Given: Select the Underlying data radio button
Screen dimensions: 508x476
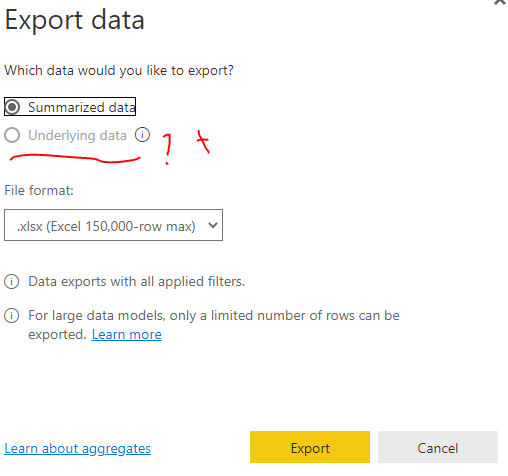Looking at the screenshot, I should [12, 135].
